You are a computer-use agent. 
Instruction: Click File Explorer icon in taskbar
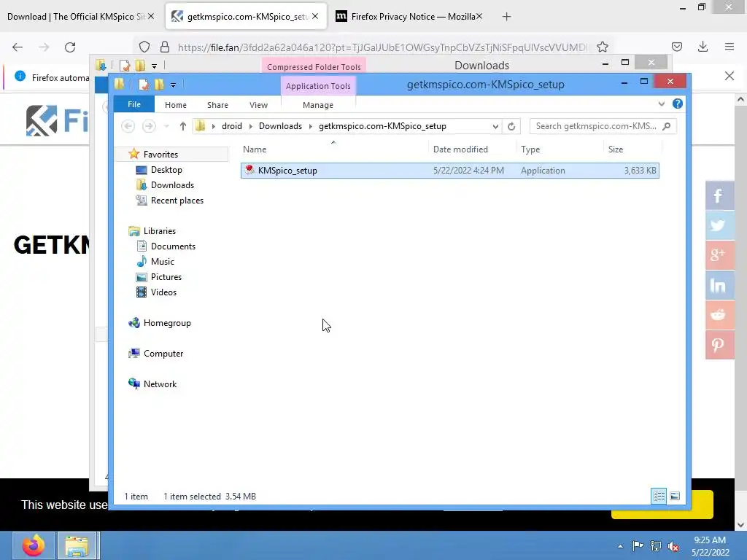[x=77, y=545]
